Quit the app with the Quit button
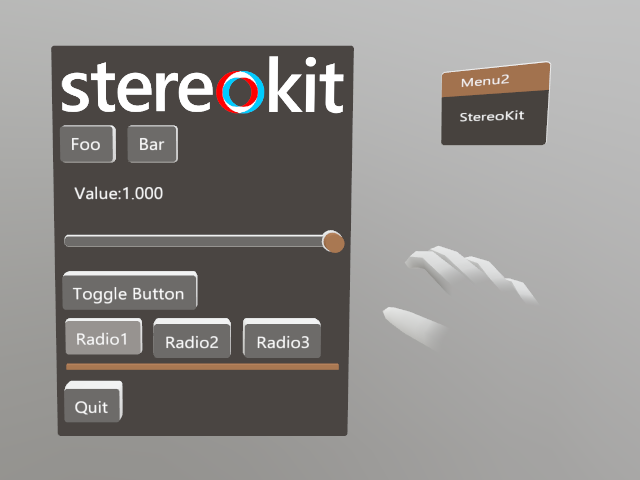 click(93, 402)
